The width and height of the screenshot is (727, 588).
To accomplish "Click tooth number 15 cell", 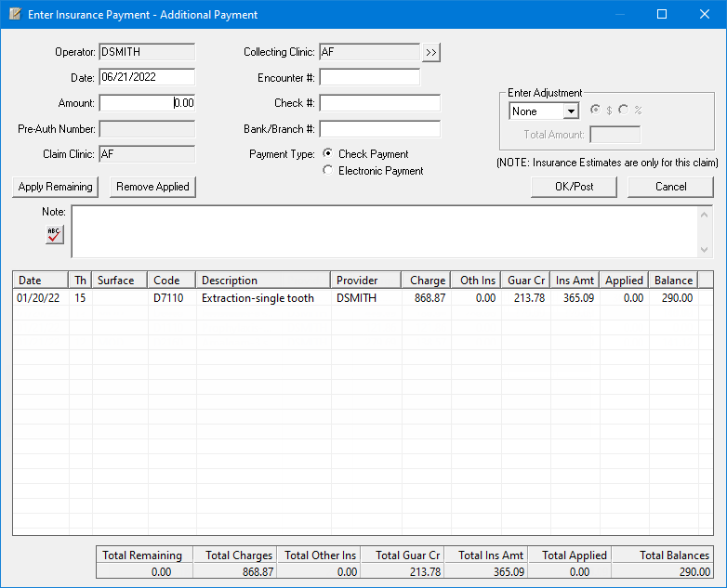I will coord(80,298).
